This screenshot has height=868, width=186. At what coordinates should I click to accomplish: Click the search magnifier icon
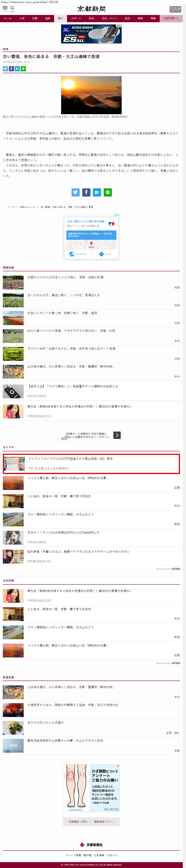12,8
